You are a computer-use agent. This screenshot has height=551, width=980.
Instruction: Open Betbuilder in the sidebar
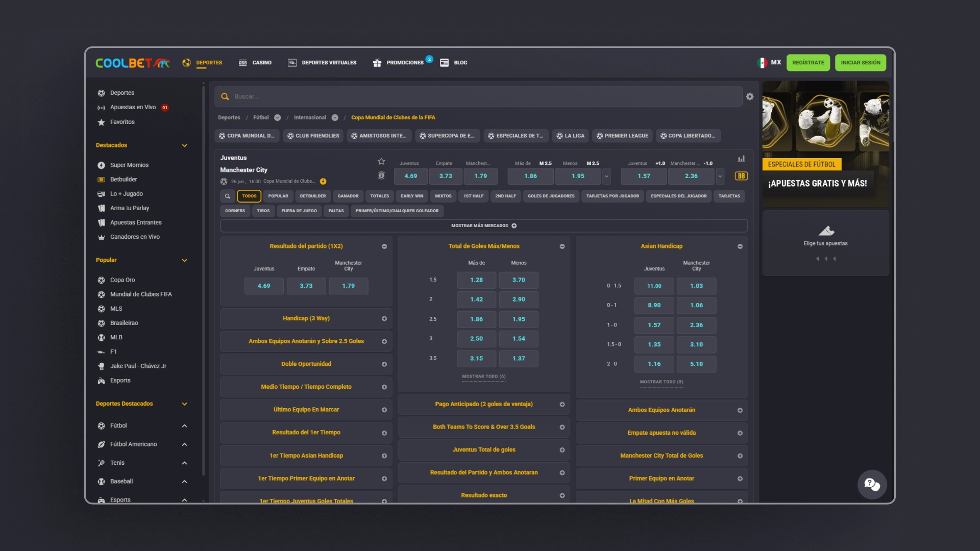click(x=124, y=180)
